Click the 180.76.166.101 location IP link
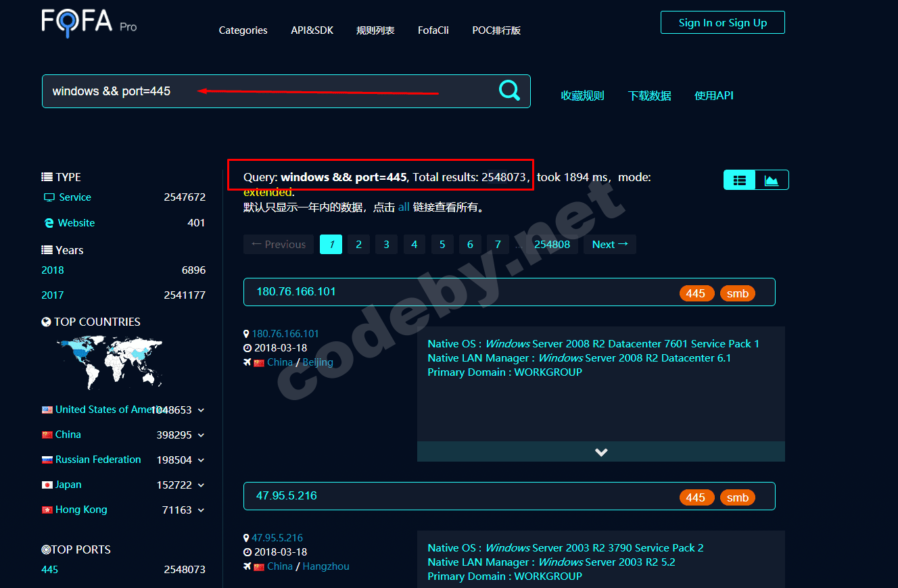The height and width of the screenshot is (588, 898). pos(285,334)
